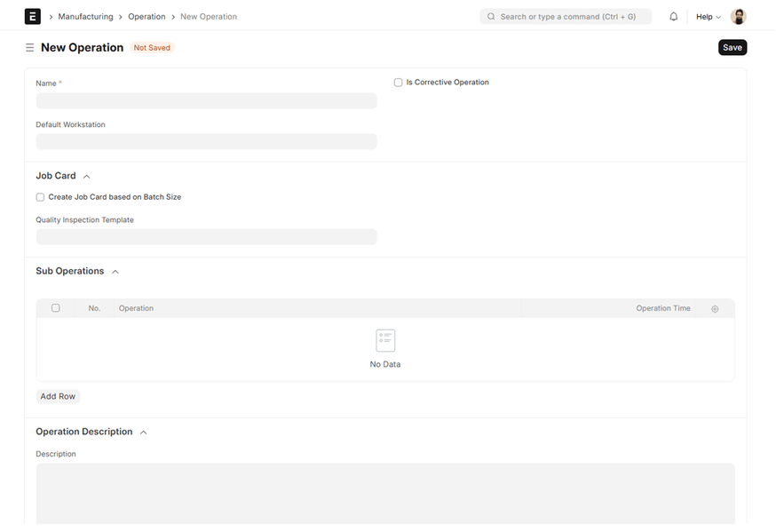Add Row to Sub Operations
The width and height of the screenshot is (776, 532).
[58, 396]
